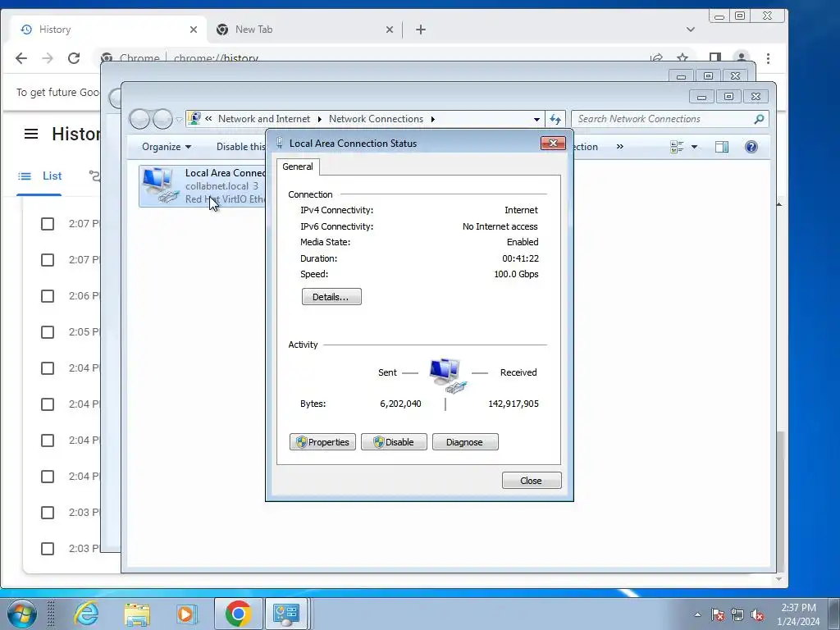
Task: Show more toolbar commands chevron
Action: point(620,147)
